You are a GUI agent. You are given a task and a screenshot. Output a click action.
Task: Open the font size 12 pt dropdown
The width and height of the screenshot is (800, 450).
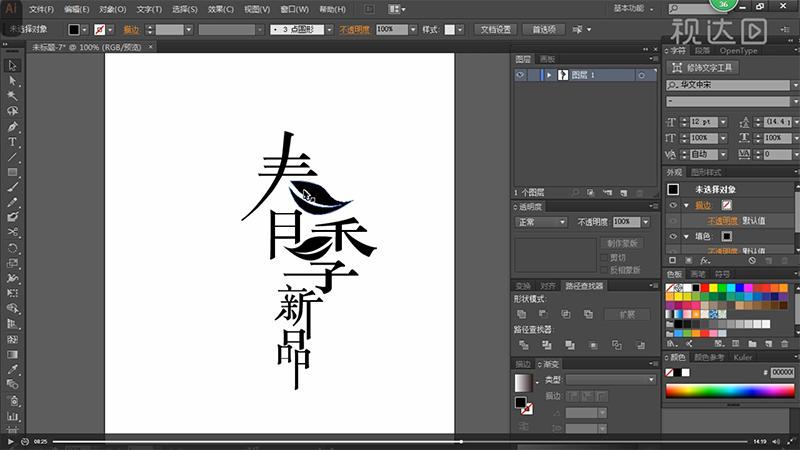[723, 122]
